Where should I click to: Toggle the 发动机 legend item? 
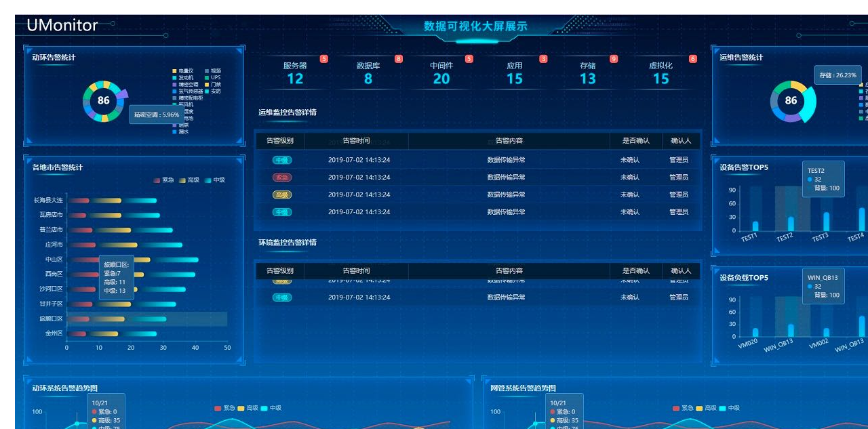183,77
